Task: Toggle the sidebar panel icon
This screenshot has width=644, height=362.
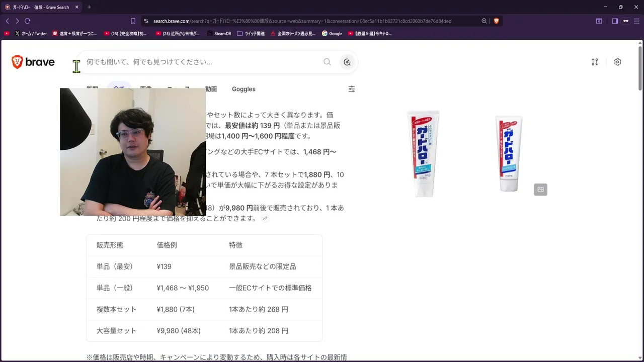Action: [x=615, y=21]
